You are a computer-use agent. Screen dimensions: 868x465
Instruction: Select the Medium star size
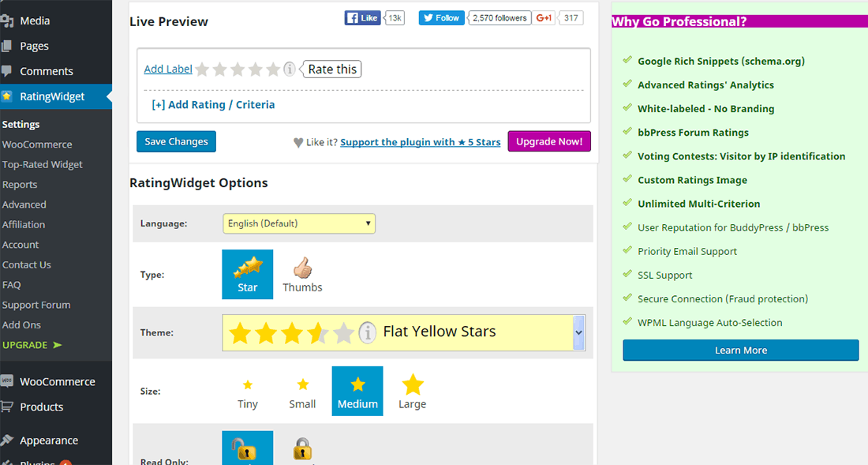coord(357,392)
